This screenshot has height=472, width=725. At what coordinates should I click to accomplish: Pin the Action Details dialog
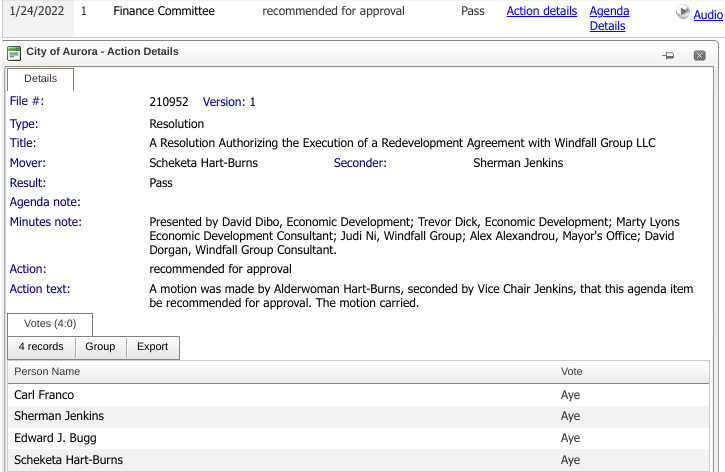point(668,55)
